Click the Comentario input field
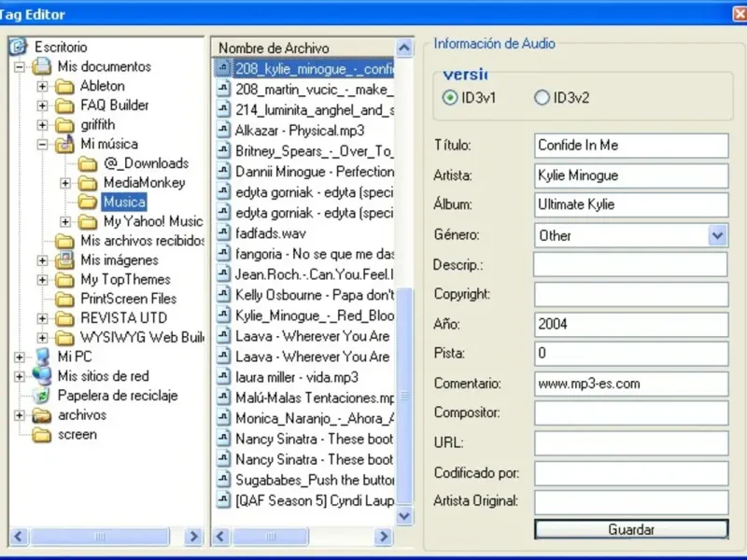This screenshot has height=560, width=747. 631,384
